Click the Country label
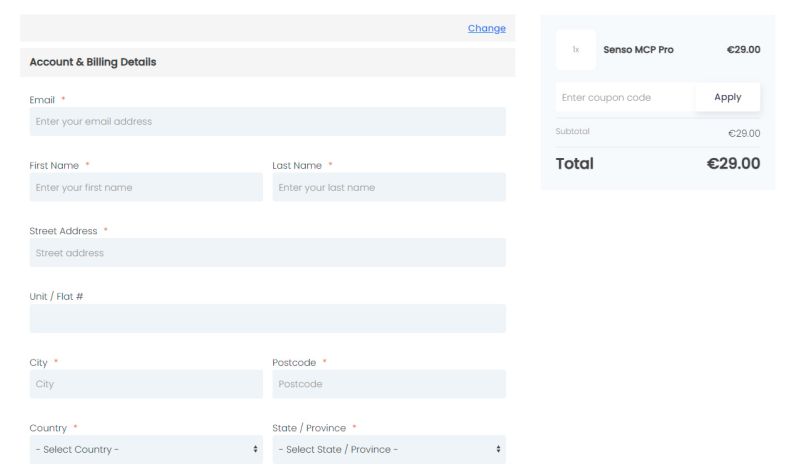This screenshot has width=800, height=476. pyautogui.click(x=48, y=428)
